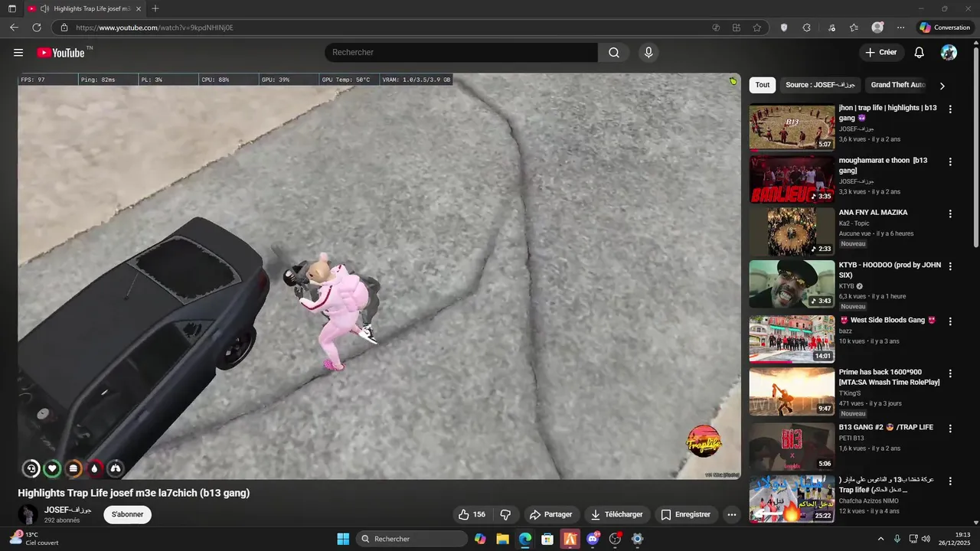Start voice search with the microphone
This screenshot has height=551, width=980.
648,53
